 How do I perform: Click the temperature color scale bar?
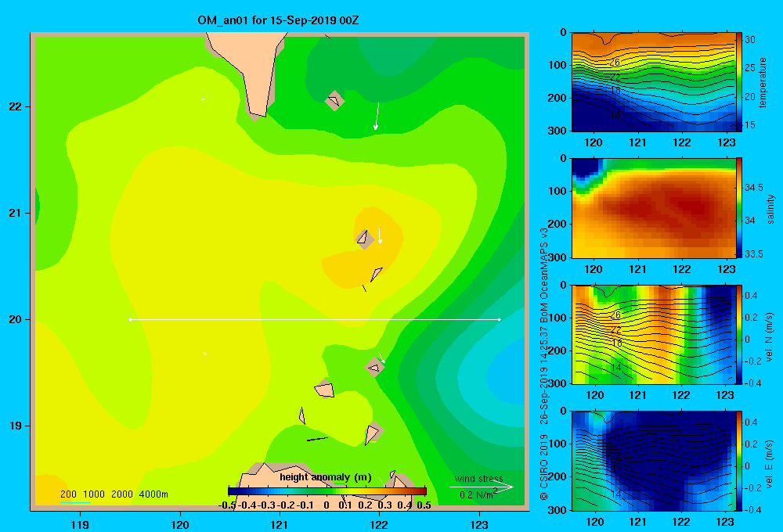(x=739, y=82)
